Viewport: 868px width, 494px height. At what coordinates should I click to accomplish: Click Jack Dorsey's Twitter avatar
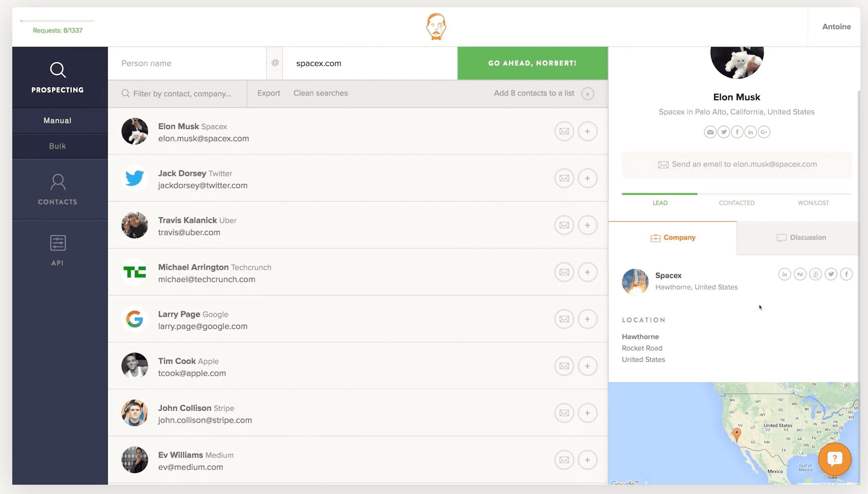click(x=135, y=178)
